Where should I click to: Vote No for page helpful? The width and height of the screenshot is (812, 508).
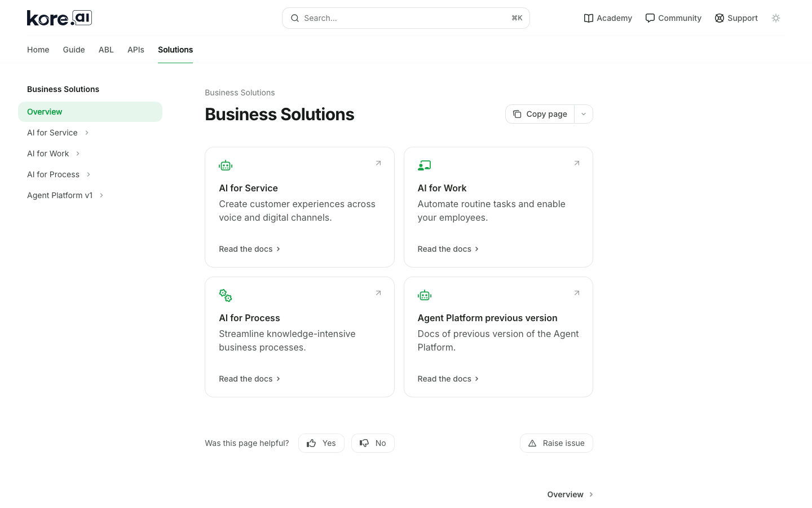pyautogui.click(x=373, y=443)
